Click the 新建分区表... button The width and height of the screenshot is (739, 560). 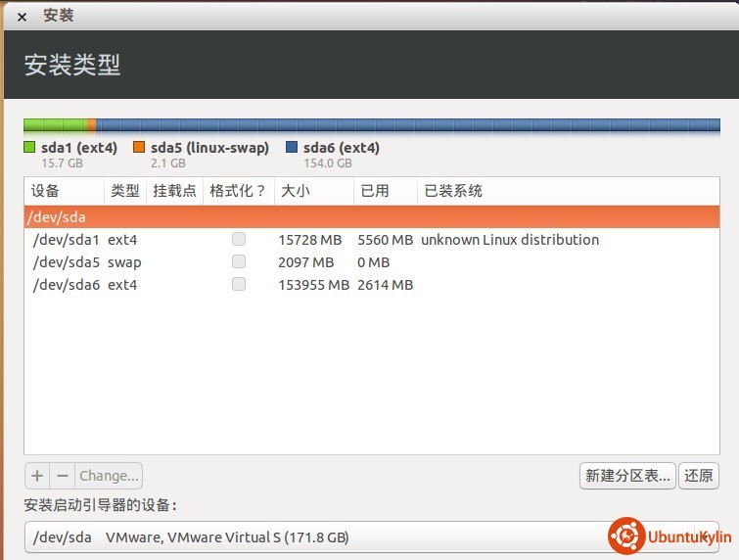point(627,476)
